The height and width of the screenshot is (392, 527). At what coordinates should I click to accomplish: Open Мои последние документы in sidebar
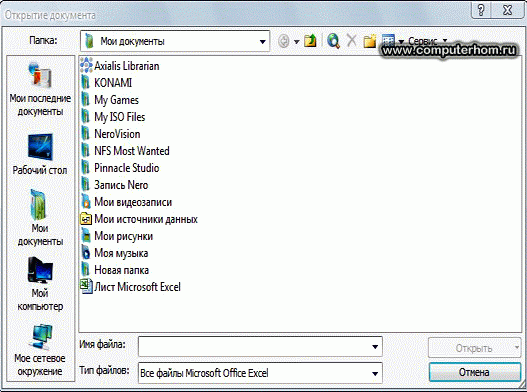[40, 89]
